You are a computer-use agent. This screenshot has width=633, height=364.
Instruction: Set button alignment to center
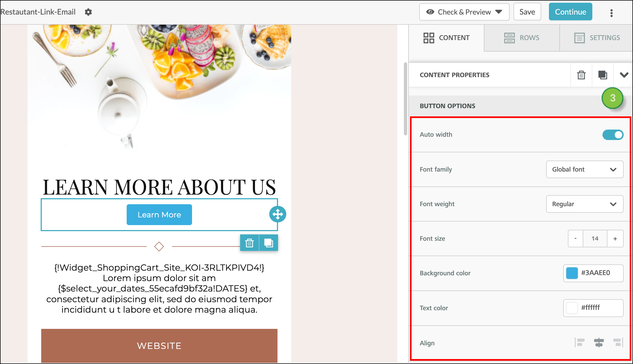click(x=599, y=343)
